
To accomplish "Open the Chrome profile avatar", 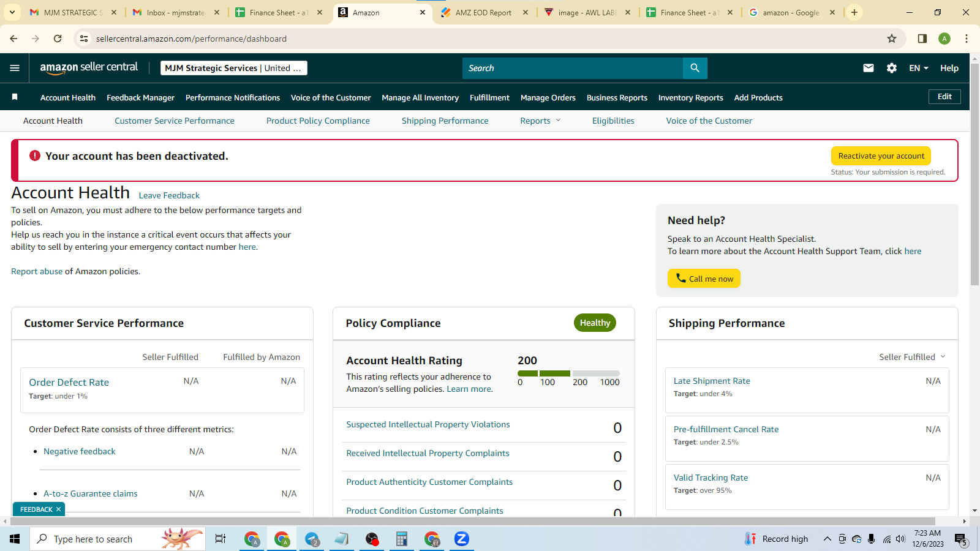I will click(x=944, y=39).
